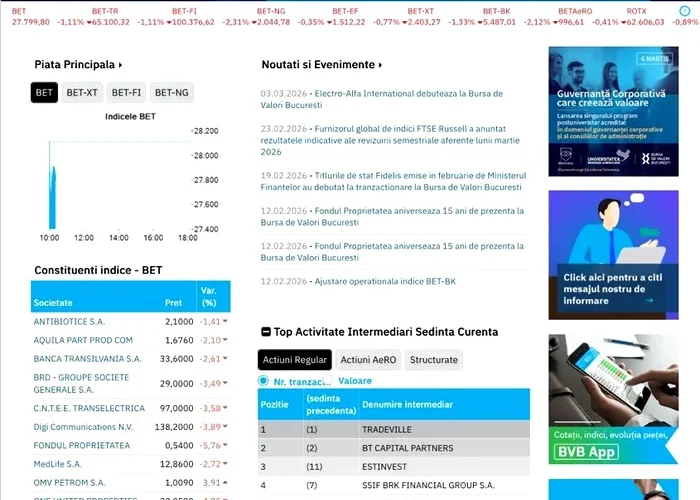This screenshot has height=500, width=700.
Task: Open the Ajustare operationala indice BET-BK news
Action: 385,281
